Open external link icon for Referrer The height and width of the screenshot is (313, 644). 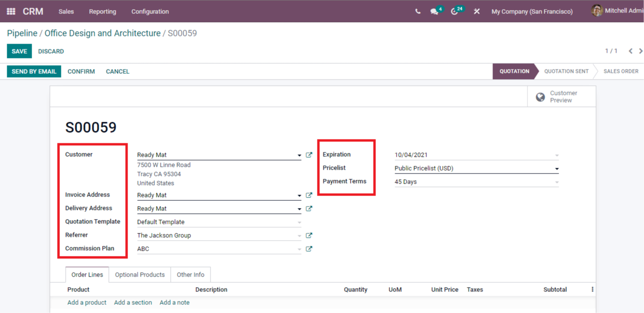coord(309,236)
